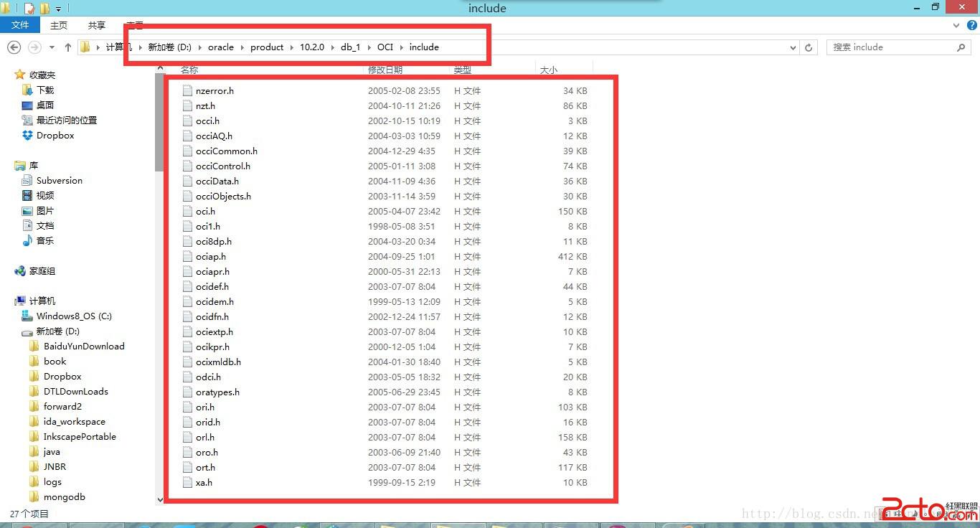
Task: Open the Windows8_OS (C:) drive
Action: pos(74,316)
